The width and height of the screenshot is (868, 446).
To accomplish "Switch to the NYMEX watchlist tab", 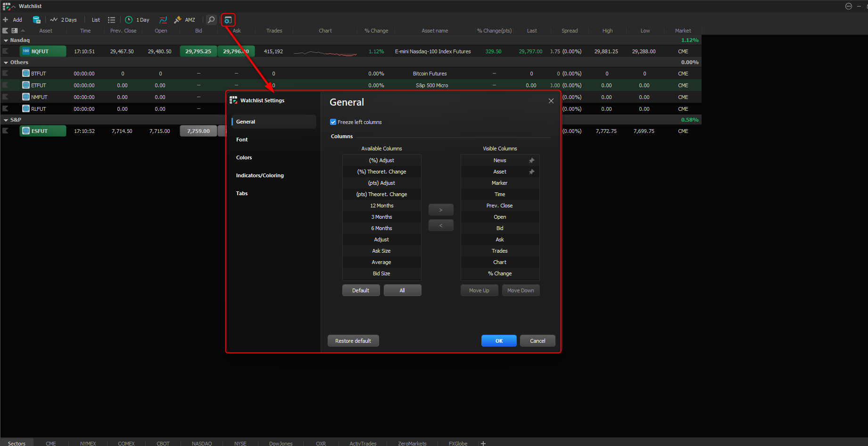I will click(x=88, y=443).
